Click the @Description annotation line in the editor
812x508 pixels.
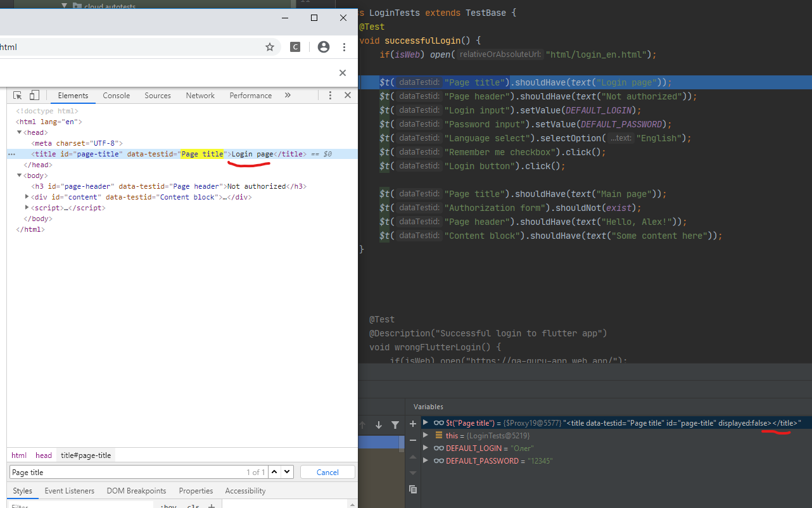pos(488,333)
